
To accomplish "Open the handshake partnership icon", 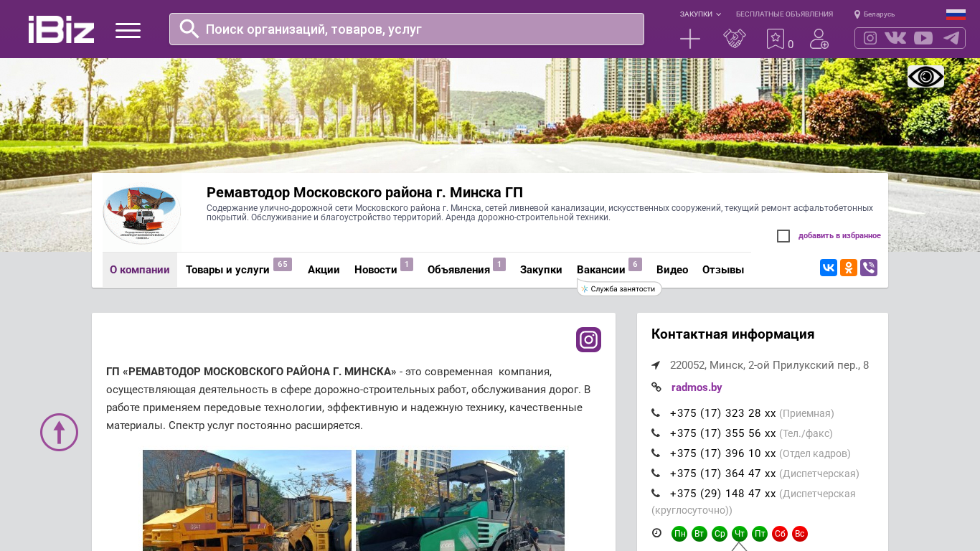I will tap(734, 39).
